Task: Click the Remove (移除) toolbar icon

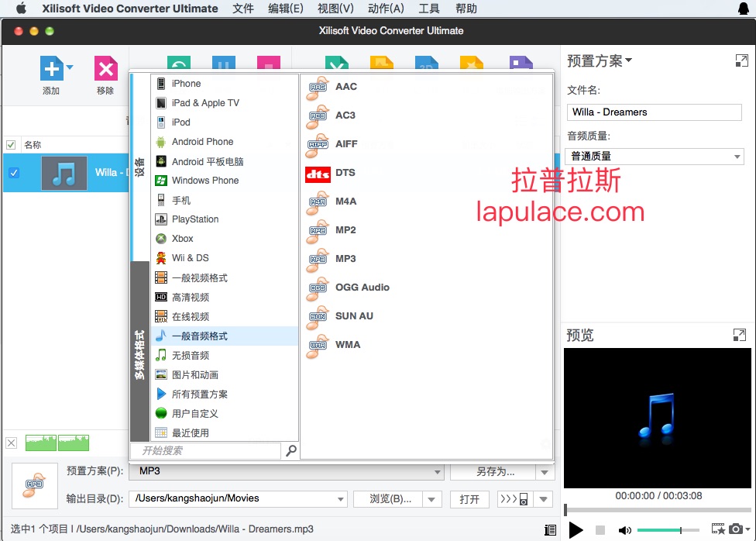Action: [x=105, y=69]
